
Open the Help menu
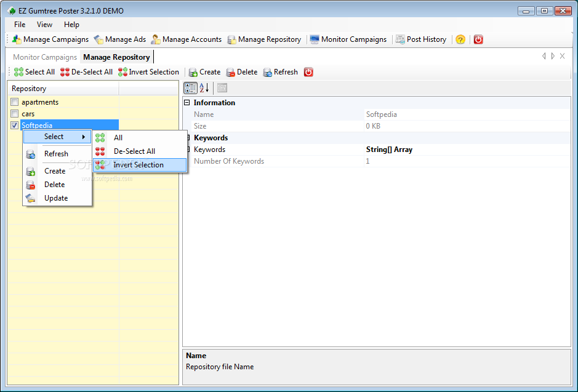(71, 25)
